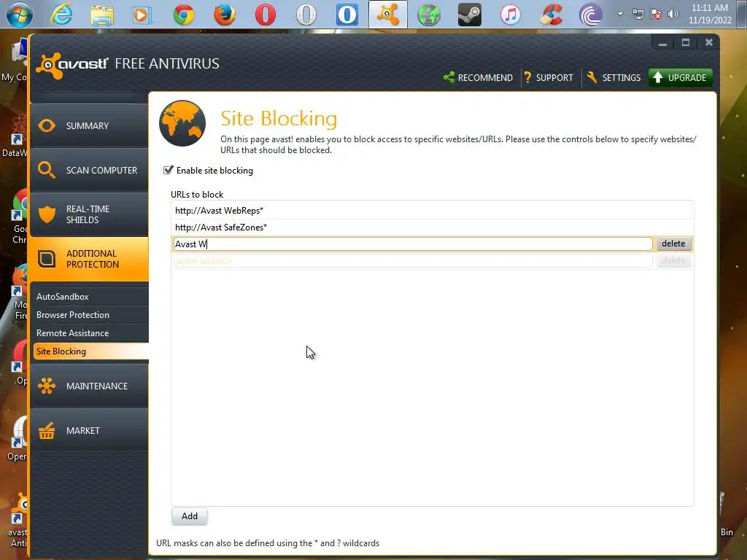Click the Market basket icon
Viewport: 747px width, 560px height.
point(47,430)
